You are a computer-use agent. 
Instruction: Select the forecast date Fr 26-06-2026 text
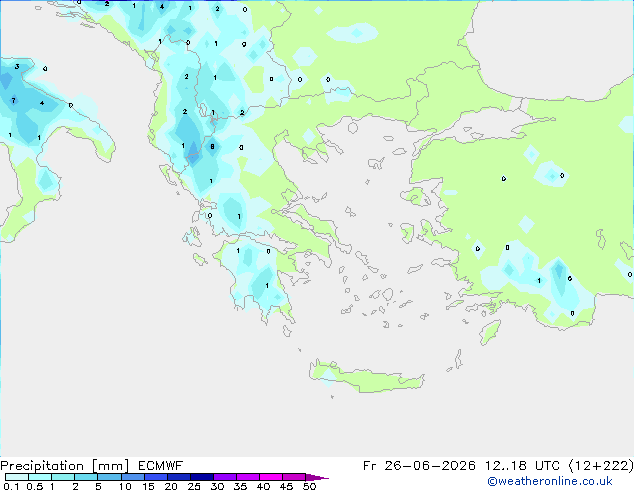point(419,466)
